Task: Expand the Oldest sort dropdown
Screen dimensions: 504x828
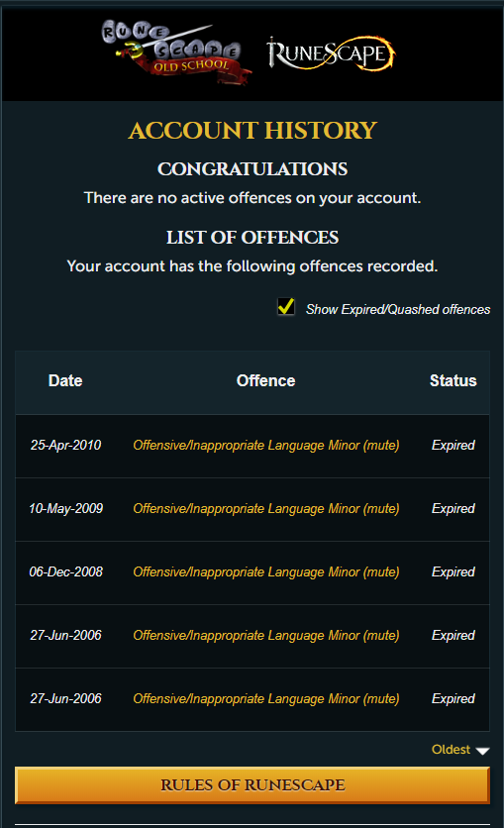Action: pyautogui.click(x=460, y=750)
